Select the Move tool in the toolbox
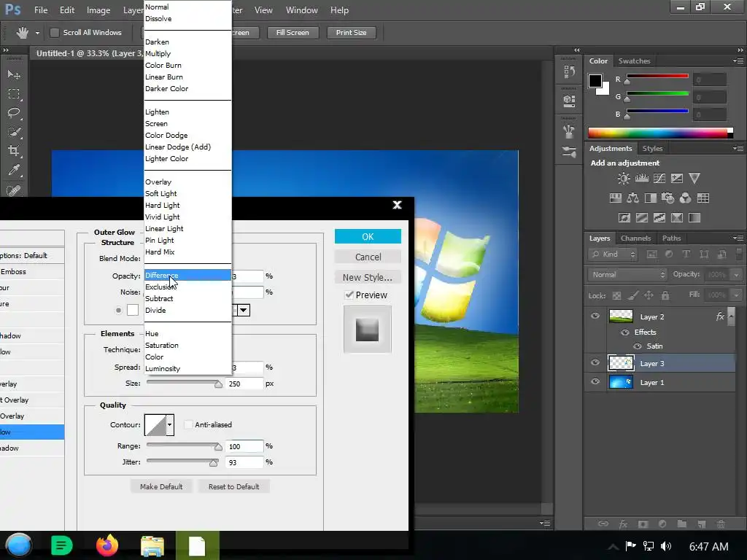This screenshot has height=560, width=747. tap(14, 75)
